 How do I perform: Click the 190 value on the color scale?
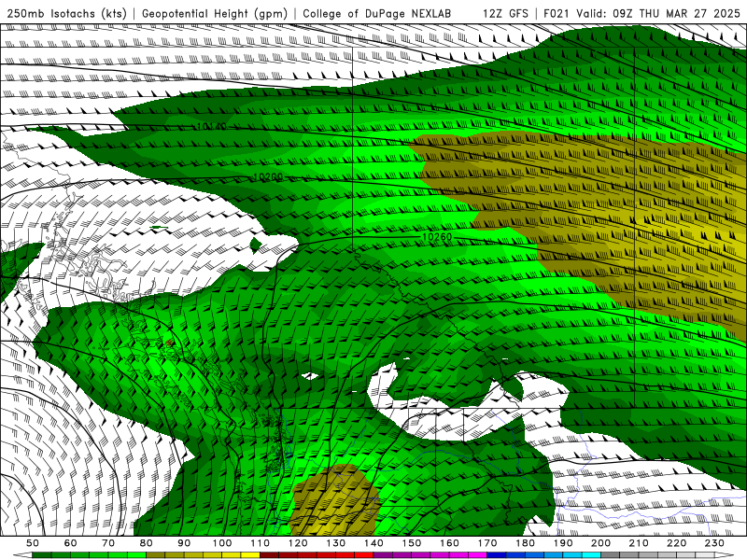click(563, 543)
